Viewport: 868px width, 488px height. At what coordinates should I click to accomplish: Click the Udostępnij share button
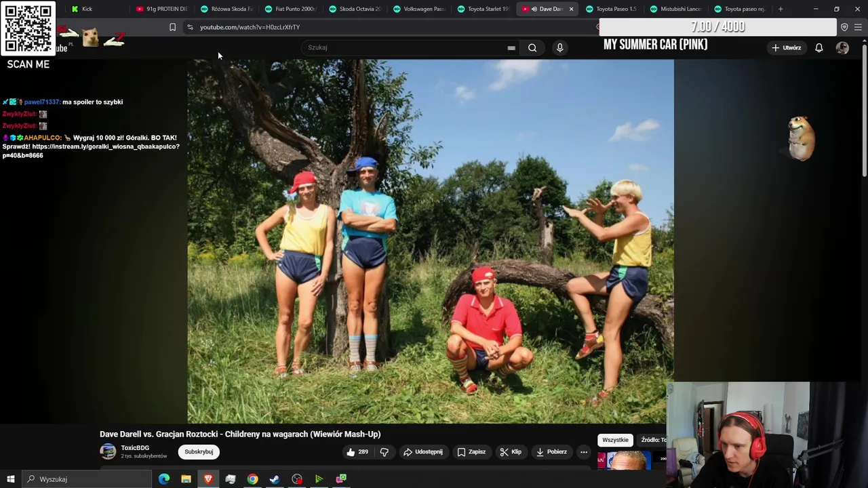tap(422, 452)
